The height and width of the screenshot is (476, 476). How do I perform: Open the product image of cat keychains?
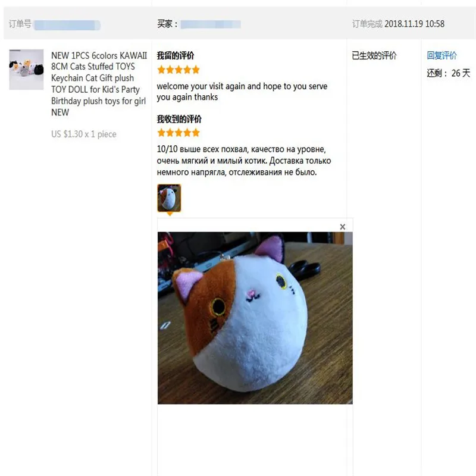click(26, 70)
